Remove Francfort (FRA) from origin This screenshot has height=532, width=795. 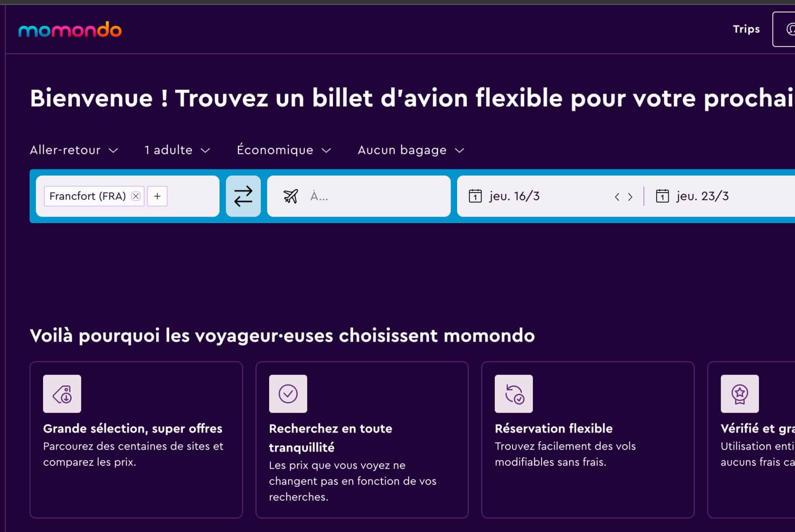point(136,196)
